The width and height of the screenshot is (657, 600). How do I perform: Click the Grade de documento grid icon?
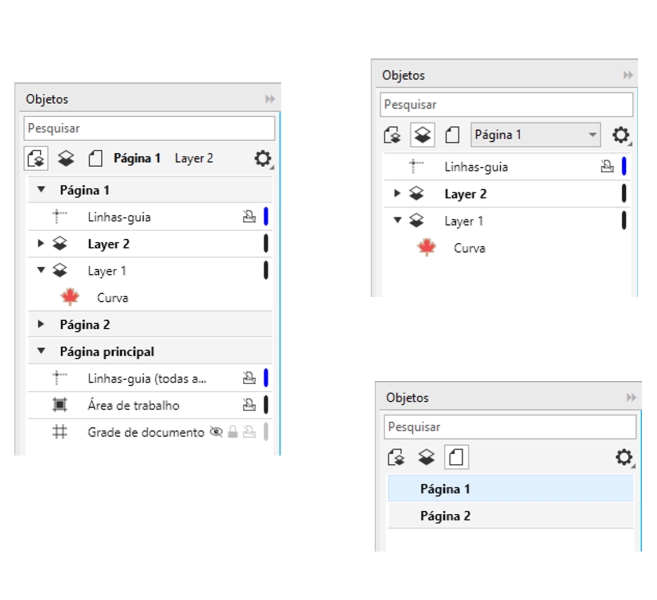[60, 432]
